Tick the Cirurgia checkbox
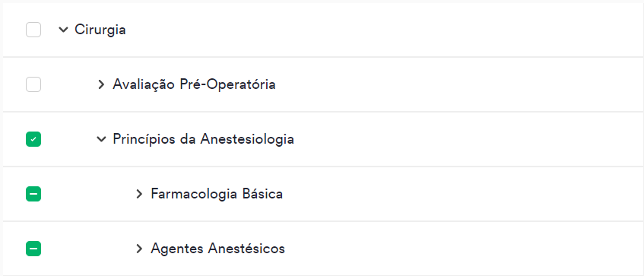This screenshot has height=276, width=644. click(x=33, y=30)
